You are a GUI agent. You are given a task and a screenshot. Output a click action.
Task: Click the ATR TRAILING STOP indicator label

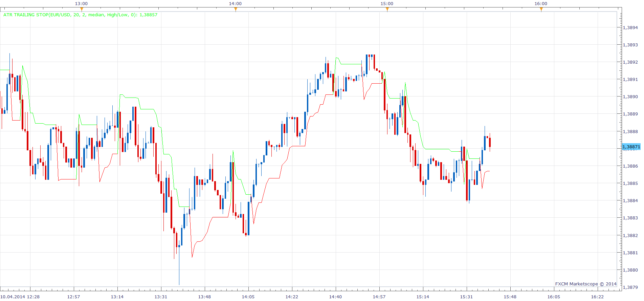click(x=80, y=15)
